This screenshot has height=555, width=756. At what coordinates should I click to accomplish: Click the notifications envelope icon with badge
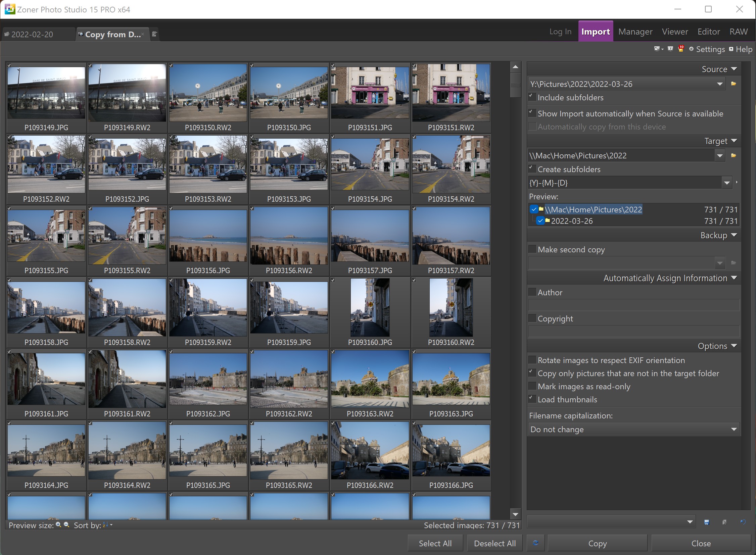[681, 49]
